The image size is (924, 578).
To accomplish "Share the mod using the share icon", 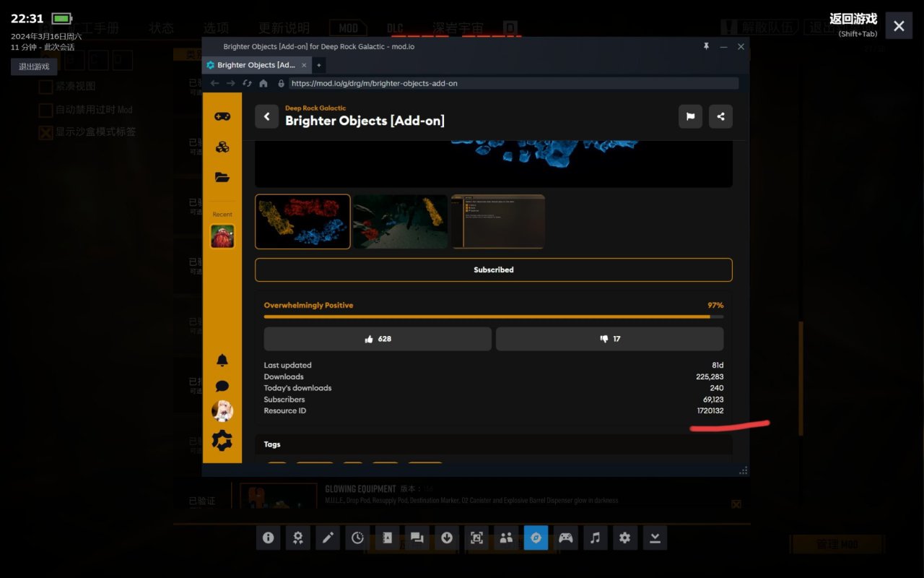I will 720,116.
